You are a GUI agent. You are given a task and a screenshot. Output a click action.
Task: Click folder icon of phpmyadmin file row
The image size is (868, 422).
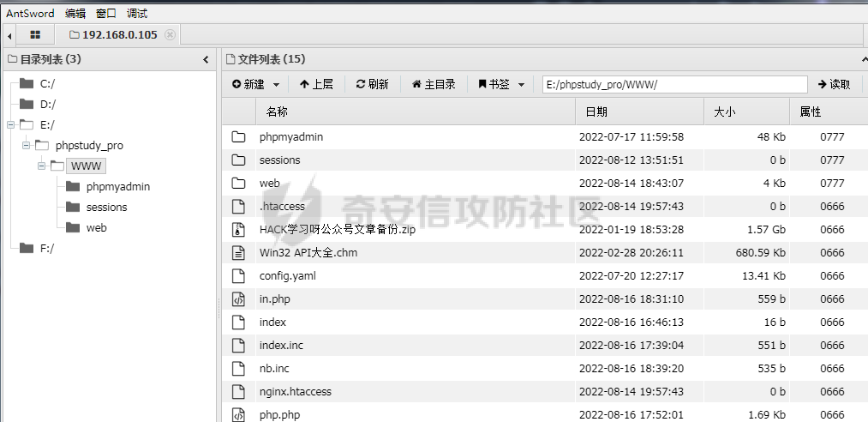pyautogui.click(x=238, y=136)
